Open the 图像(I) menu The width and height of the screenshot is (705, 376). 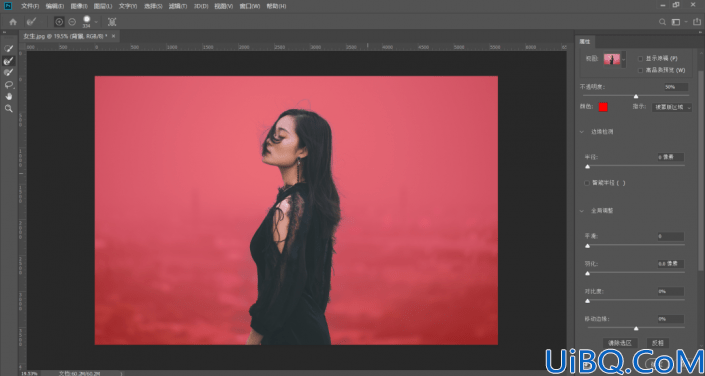pyautogui.click(x=79, y=6)
